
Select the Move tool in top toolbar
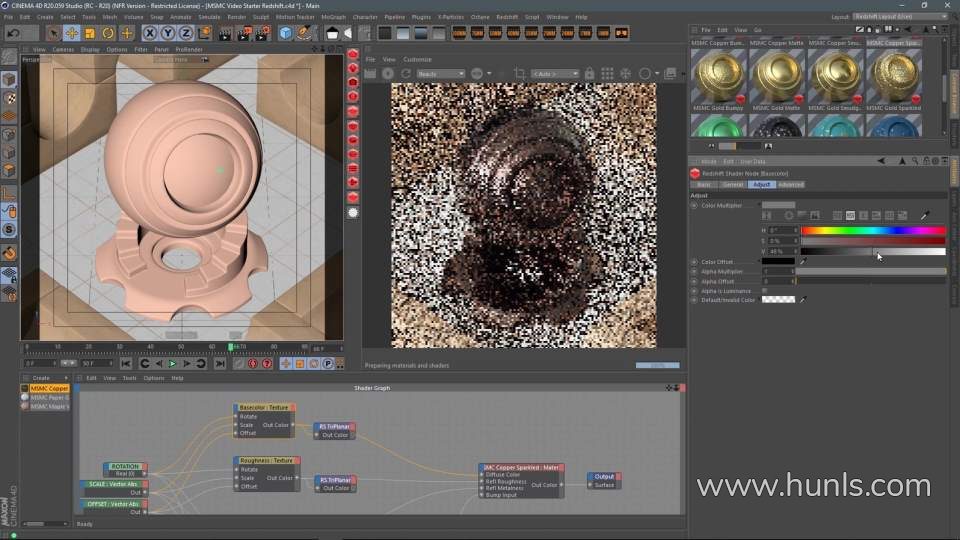click(x=72, y=33)
